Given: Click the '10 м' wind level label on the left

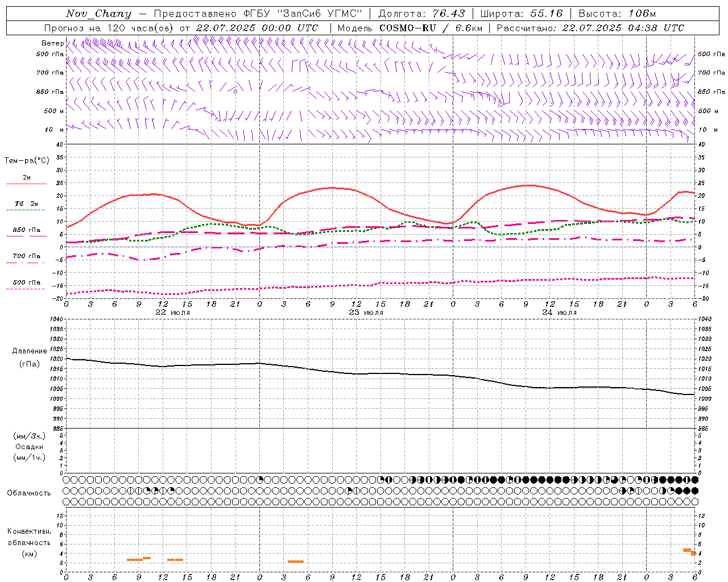Looking at the screenshot, I should [55, 130].
